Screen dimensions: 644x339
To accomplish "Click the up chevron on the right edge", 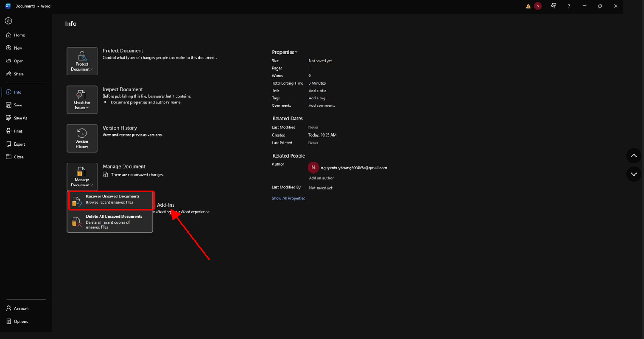I will (x=634, y=156).
